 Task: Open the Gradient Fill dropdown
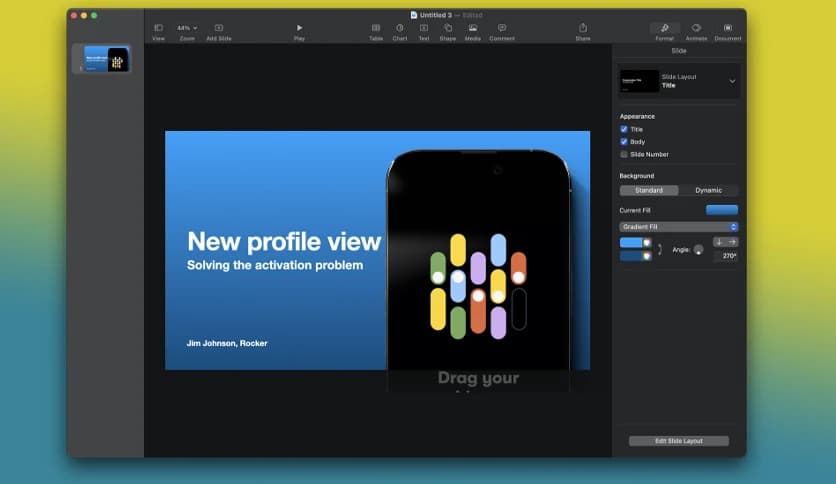[x=678, y=227]
